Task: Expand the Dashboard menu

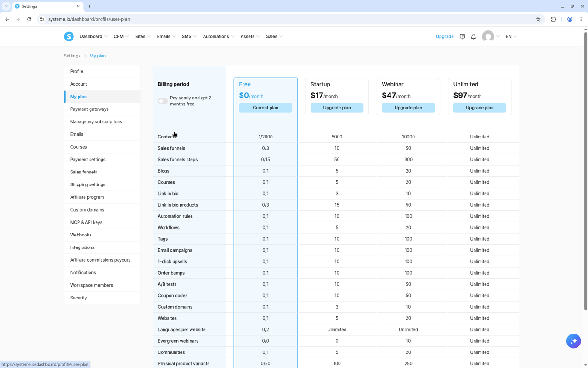Action: (x=94, y=36)
